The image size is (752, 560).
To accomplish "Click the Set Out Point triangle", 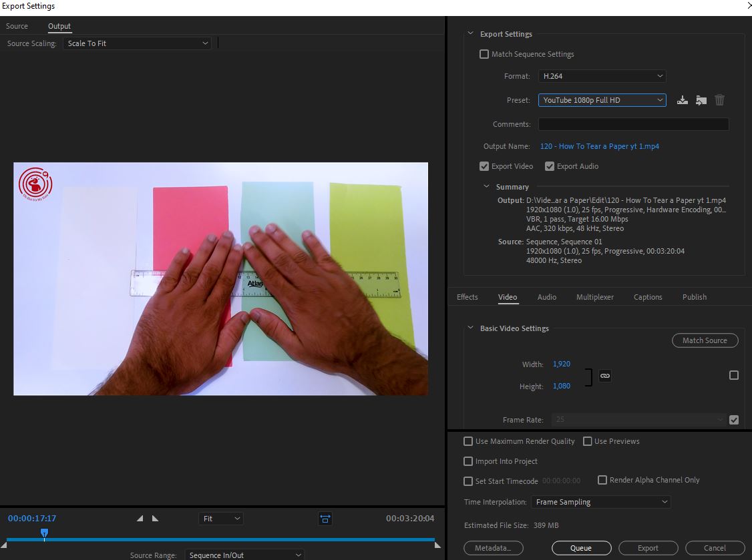I will pyautogui.click(x=155, y=519).
